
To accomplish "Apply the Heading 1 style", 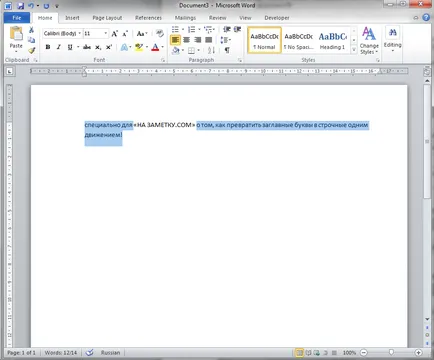I will (x=333, y=40).
